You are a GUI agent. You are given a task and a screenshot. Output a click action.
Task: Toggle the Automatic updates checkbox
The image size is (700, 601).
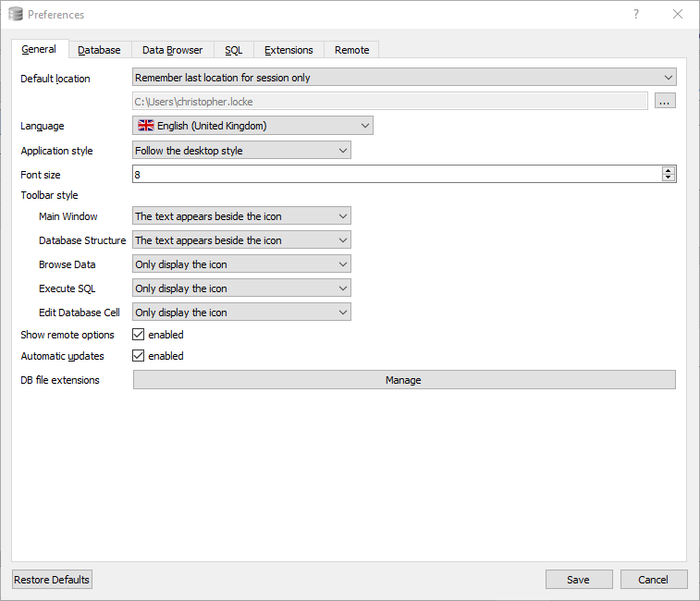click(139, 355)
